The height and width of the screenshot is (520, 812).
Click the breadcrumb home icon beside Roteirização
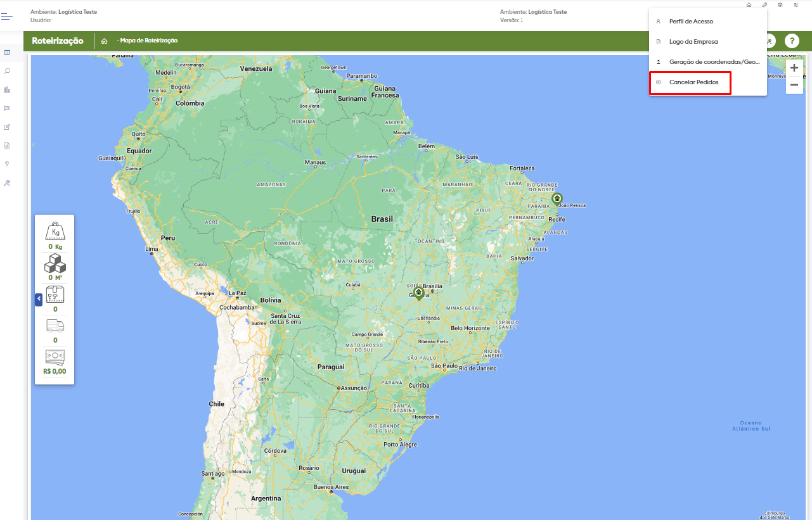pyautogui.click(x=104, y=41)
